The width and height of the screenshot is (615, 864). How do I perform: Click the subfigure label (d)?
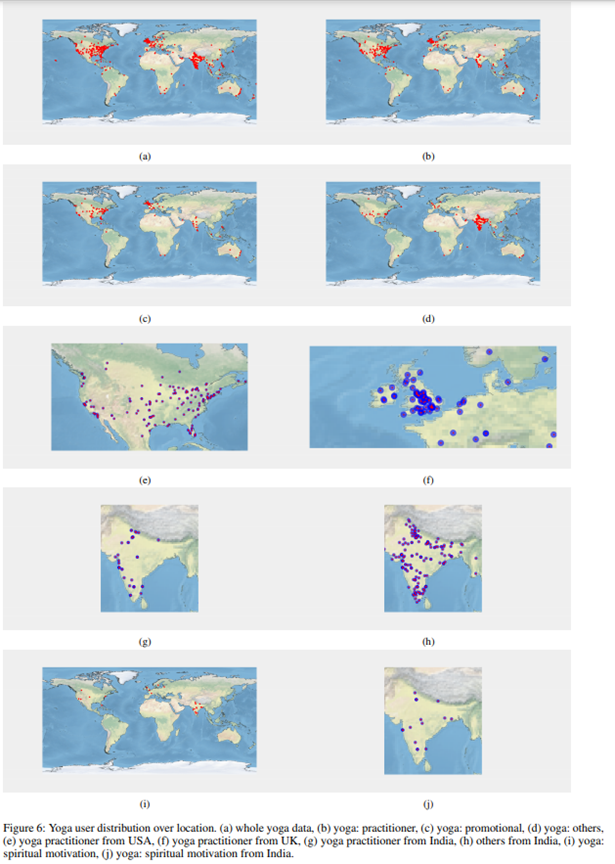click(x=428, y=318)
